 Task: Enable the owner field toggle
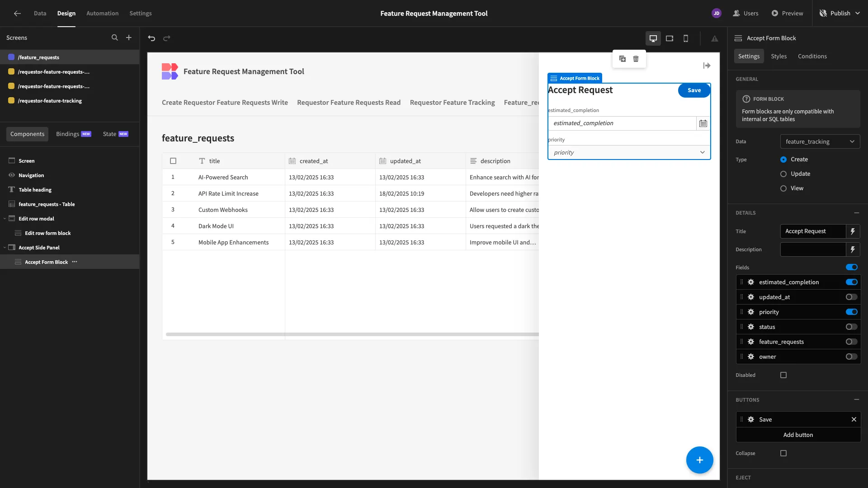click(852, 357)
